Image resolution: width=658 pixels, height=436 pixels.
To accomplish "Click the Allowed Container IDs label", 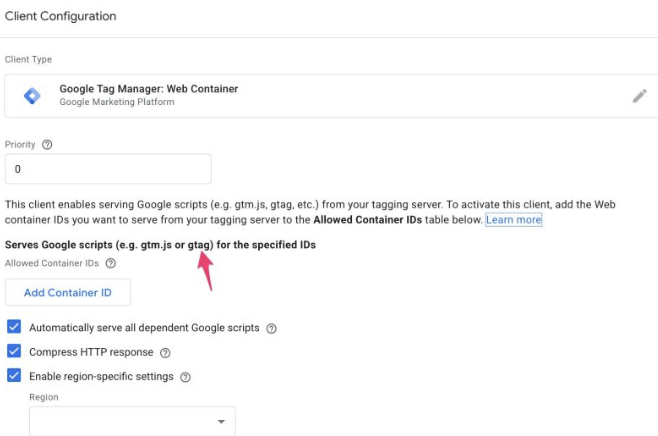I will point(52,264).
